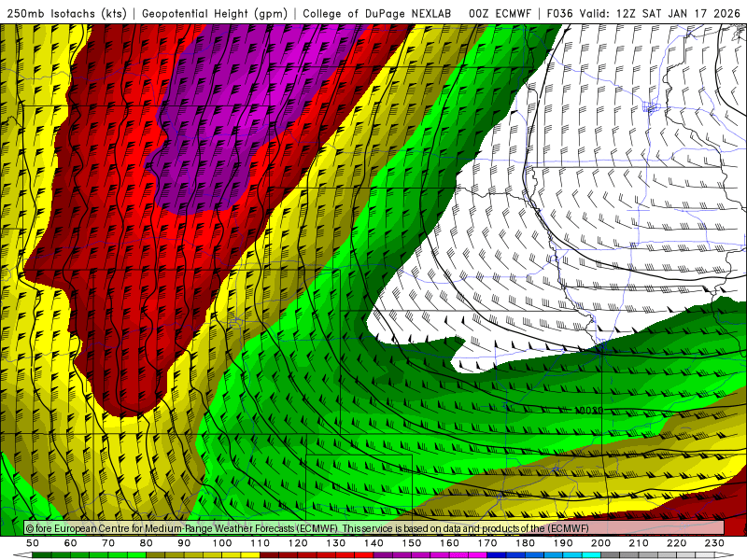747x560 pixels.
Task: Click the ECMWF copyright notice banner
Action: [x=374, y=528]
